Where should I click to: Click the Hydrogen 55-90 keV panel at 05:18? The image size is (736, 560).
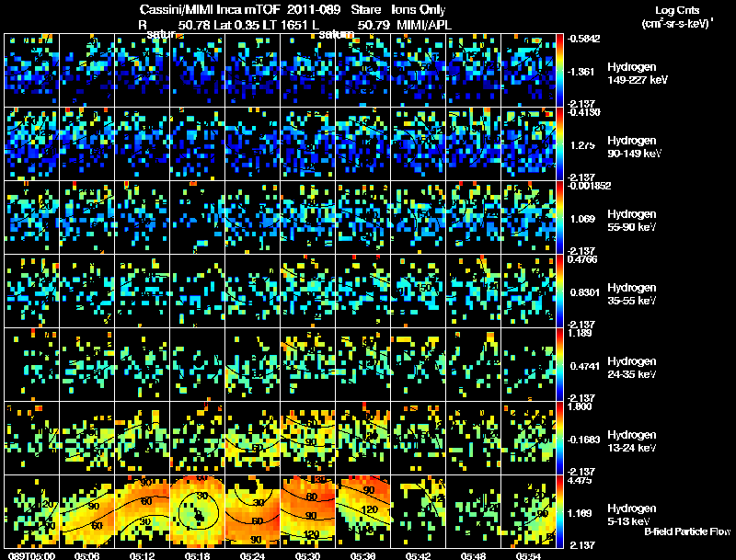coord(198,217)
